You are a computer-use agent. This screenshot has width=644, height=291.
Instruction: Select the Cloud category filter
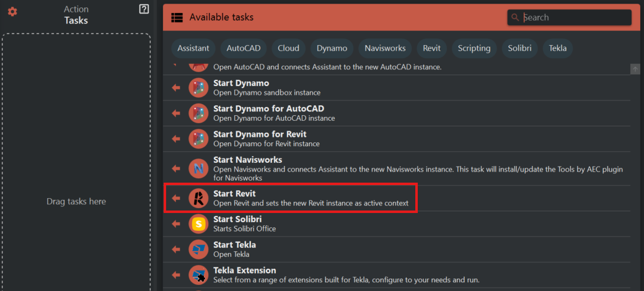tap(288, 48)
